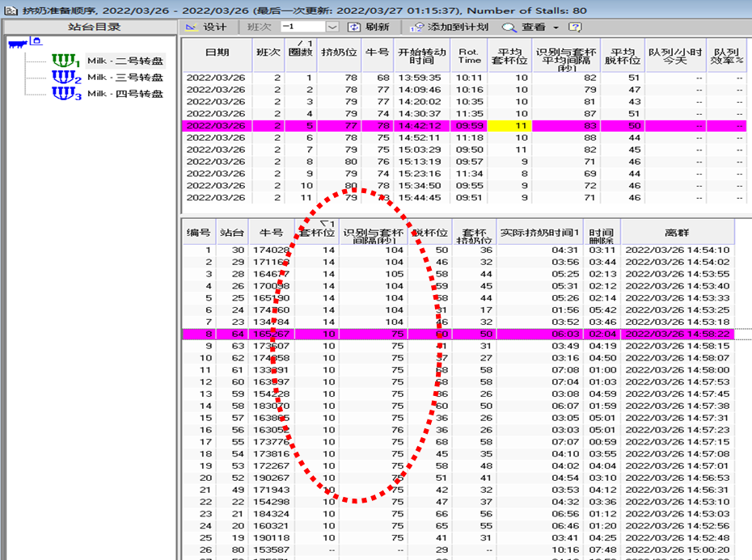
Task: Click the refresh icon in toolbar
Action: point(353,27)
